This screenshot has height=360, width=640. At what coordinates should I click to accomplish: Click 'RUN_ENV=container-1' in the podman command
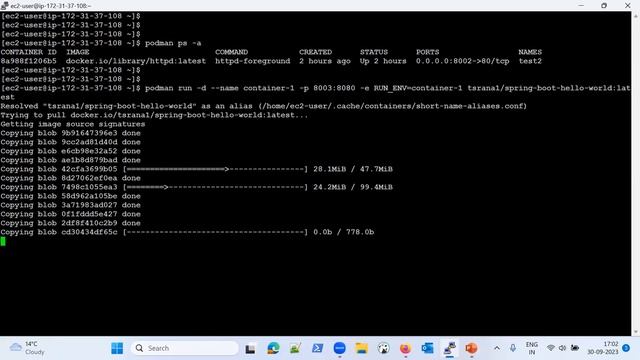point(418,88)
